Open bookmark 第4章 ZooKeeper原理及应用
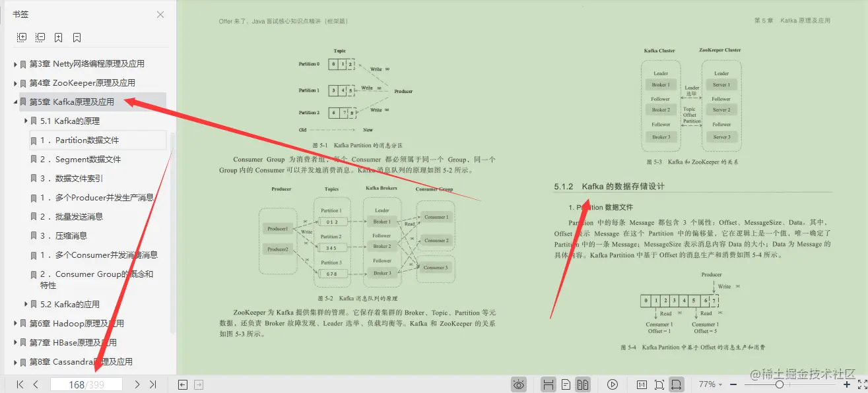 (83, 83)
